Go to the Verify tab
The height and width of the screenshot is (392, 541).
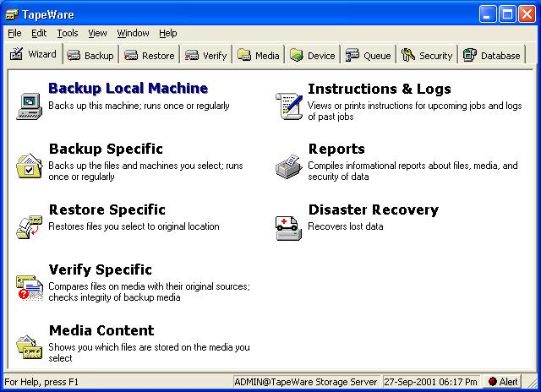coord(205,56)
